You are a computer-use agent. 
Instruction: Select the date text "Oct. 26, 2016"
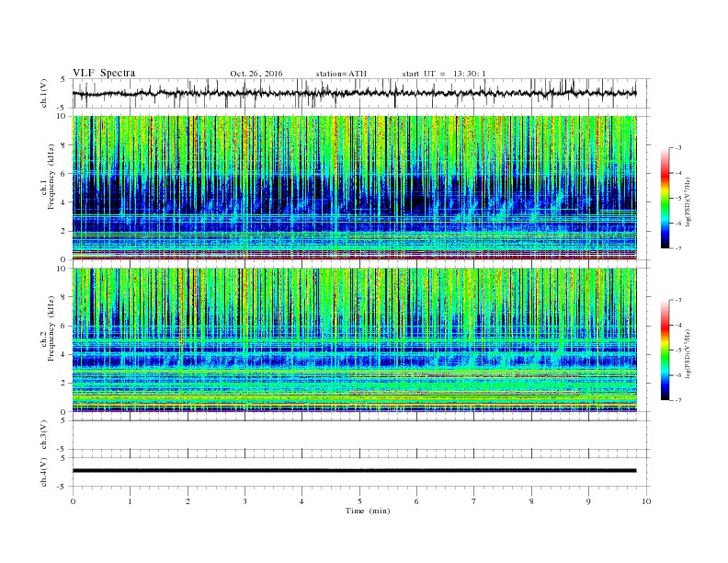coord(256,74)
